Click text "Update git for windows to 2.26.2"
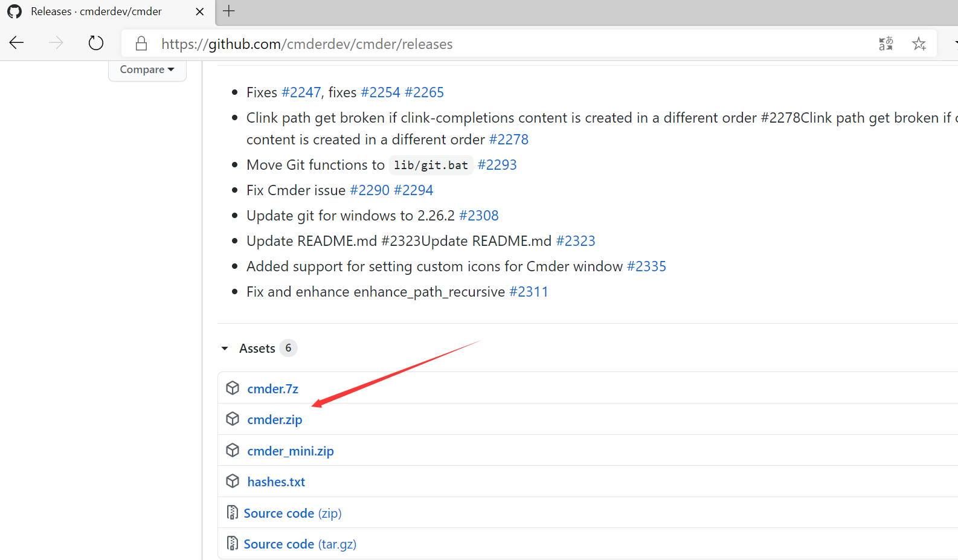The image size is (958, 560). 350,216
